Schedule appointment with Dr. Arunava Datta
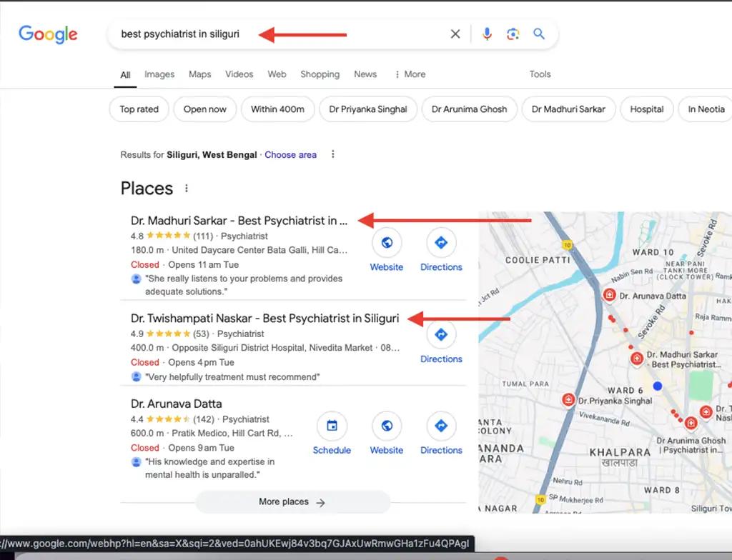 [332, 434]
